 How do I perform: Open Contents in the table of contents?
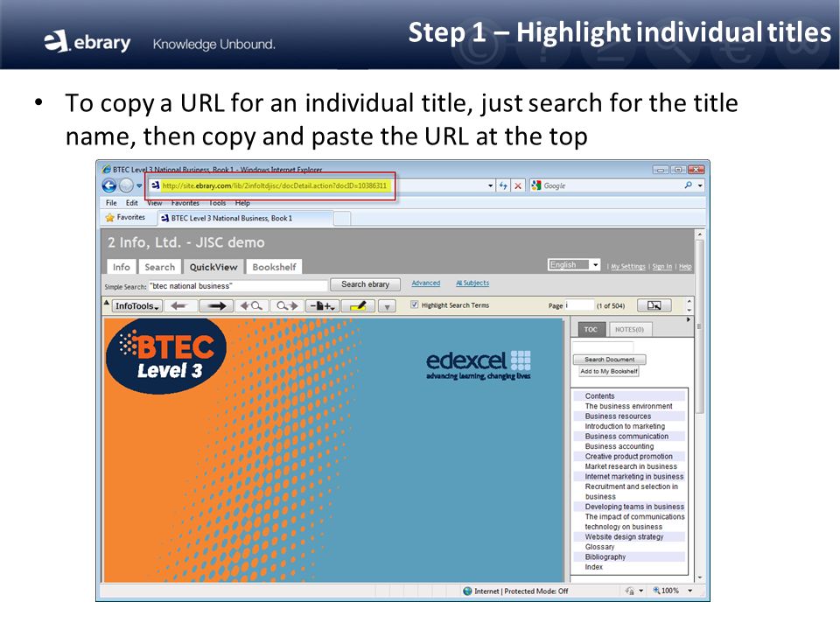599,395
